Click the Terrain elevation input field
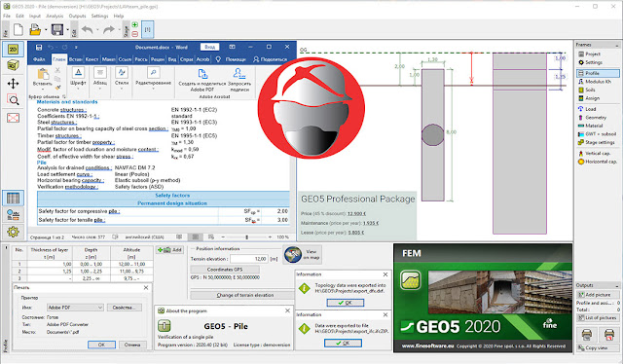This screenshot has height=364, width=623. click(x=249, y=259)
